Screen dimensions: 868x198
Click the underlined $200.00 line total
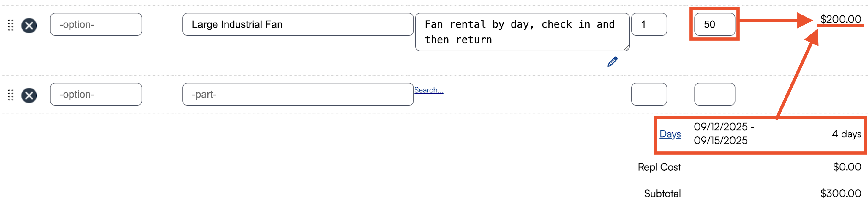840,19
